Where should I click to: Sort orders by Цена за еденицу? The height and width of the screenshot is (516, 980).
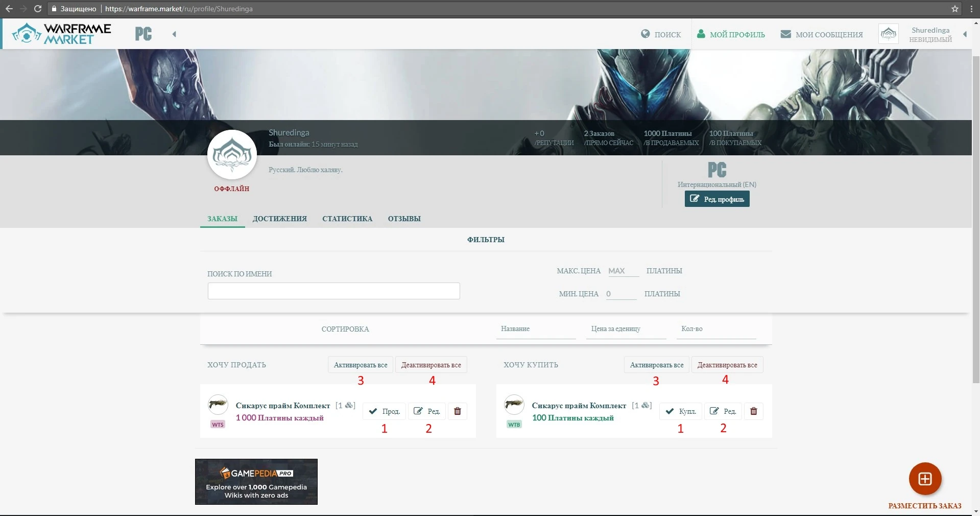coord(626,329)
